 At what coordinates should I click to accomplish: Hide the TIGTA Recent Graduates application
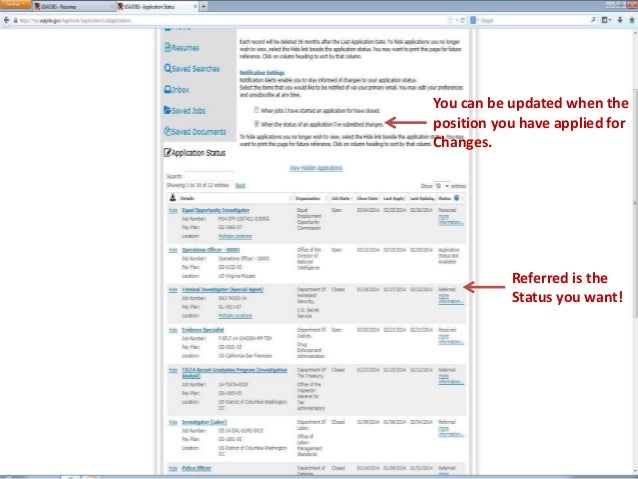point(173,370)
